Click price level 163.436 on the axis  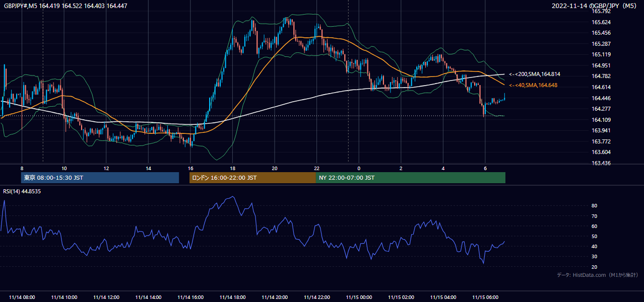coord(601,163)
